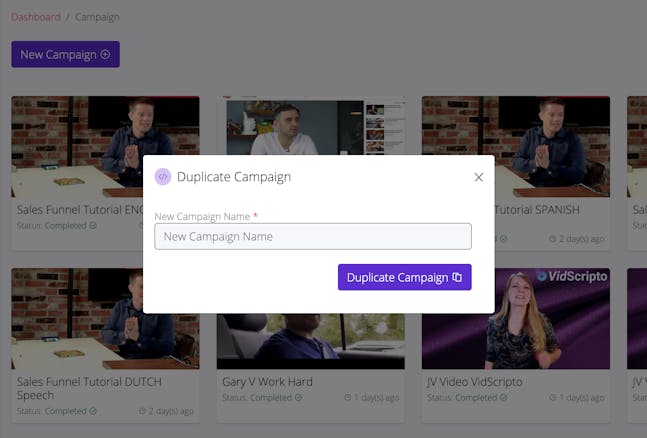The image size is (647, 438).
Task: Click Completed check icon under Gary V Work Hard
Action: (298, 398)
